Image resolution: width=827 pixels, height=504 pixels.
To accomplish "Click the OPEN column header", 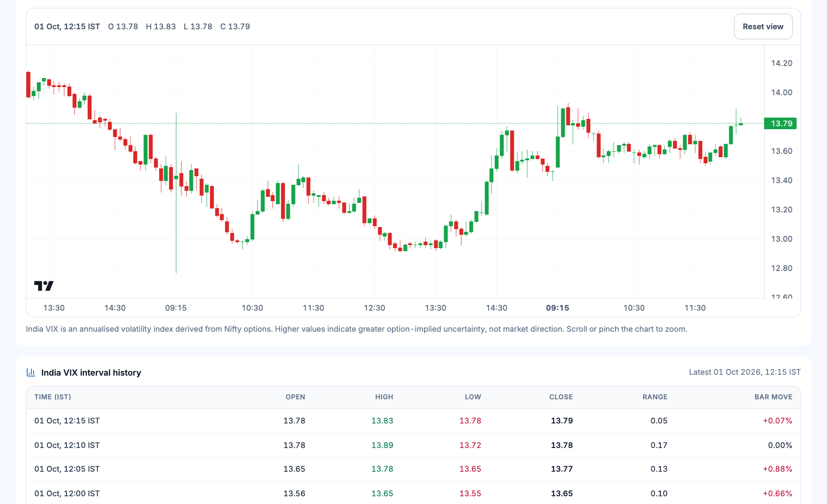I will [x=295, y=397].
